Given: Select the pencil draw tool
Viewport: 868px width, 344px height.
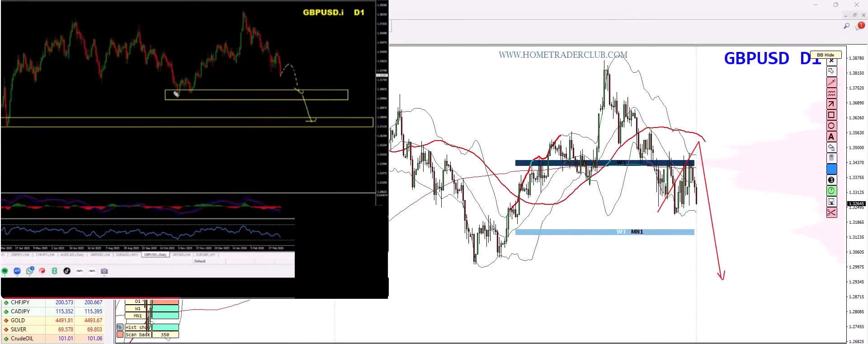Looking at the screenshot, I should [x=831, y=82].
